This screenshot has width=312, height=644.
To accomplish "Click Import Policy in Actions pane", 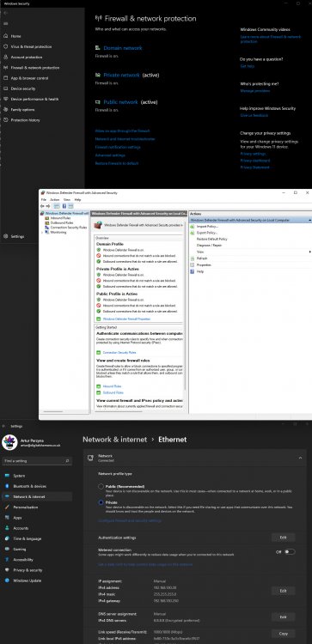I will pos(207,227).
